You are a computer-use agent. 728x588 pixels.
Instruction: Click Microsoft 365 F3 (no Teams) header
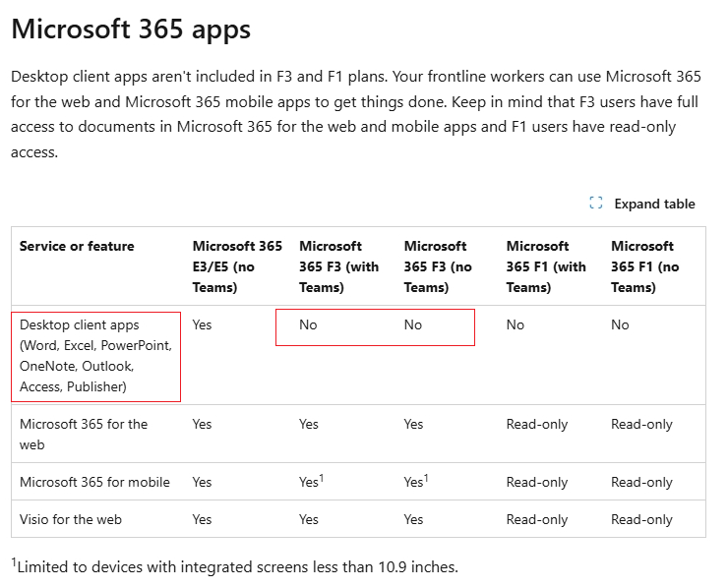click(x=438, y=266)
